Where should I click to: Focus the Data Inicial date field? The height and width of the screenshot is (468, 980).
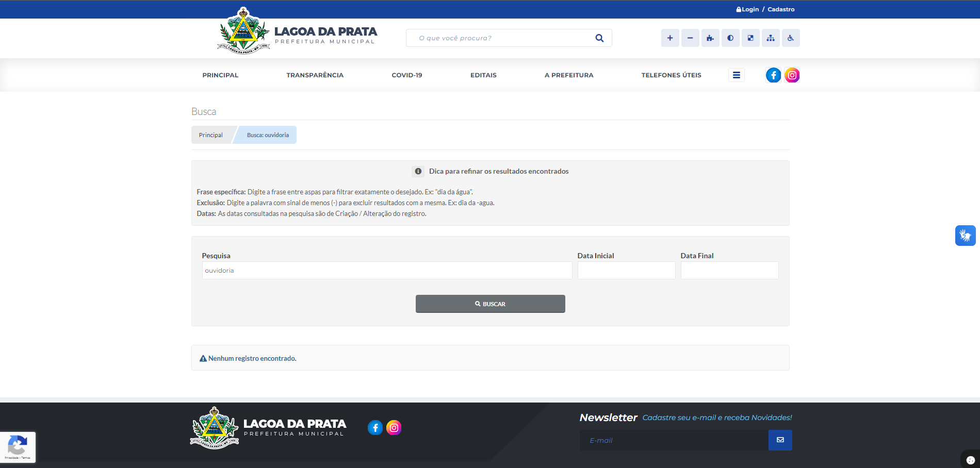[x=627, y=271]
